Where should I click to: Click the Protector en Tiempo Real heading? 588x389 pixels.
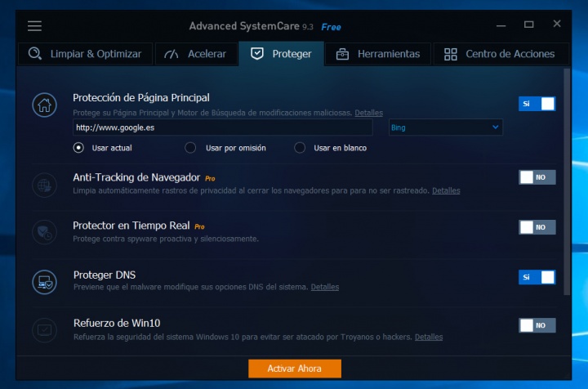tap(131, 226)
